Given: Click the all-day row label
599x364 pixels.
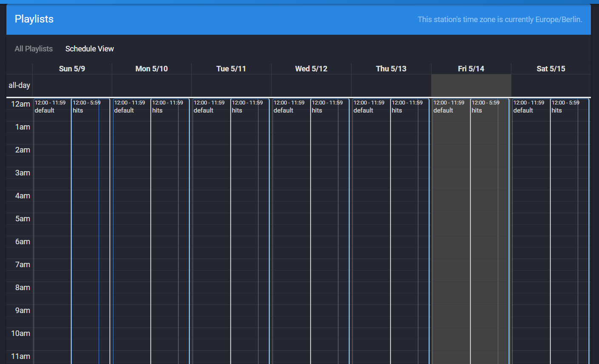Looking at the screenshot, I should coord(19,85).
